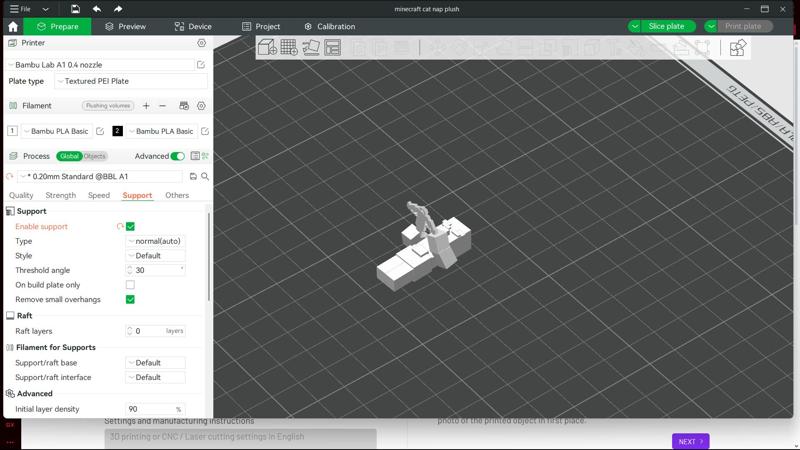Click the Raft layers value field
The width and height of the screenshot is (800, 450).
coord(155,331)
